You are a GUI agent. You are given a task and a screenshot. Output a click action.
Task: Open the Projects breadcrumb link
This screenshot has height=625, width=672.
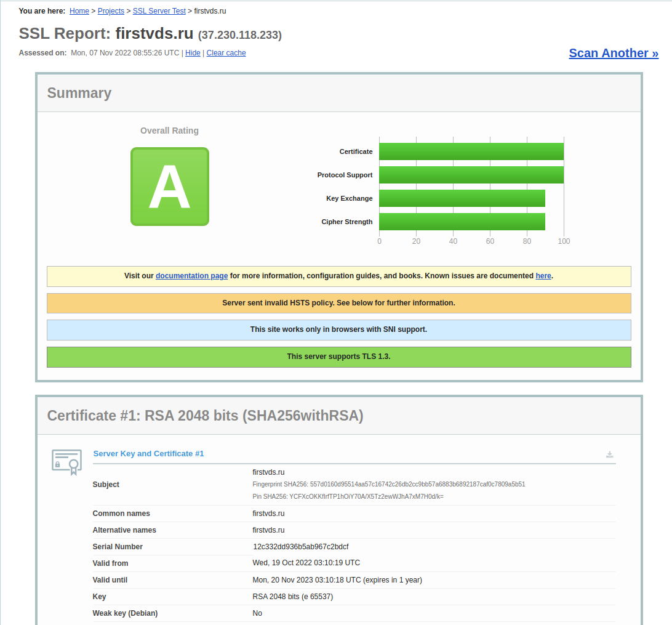(111, 10)
